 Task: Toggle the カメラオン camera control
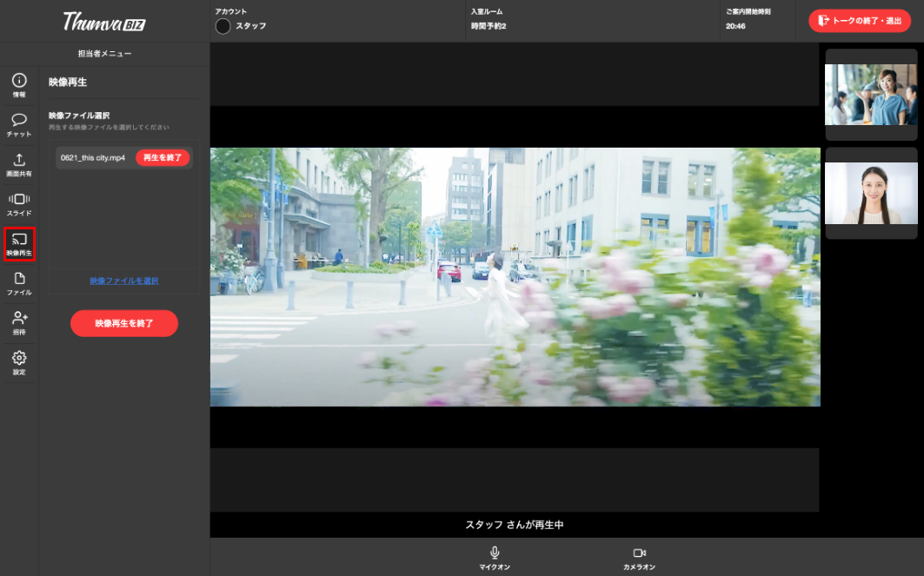point(639,557)
